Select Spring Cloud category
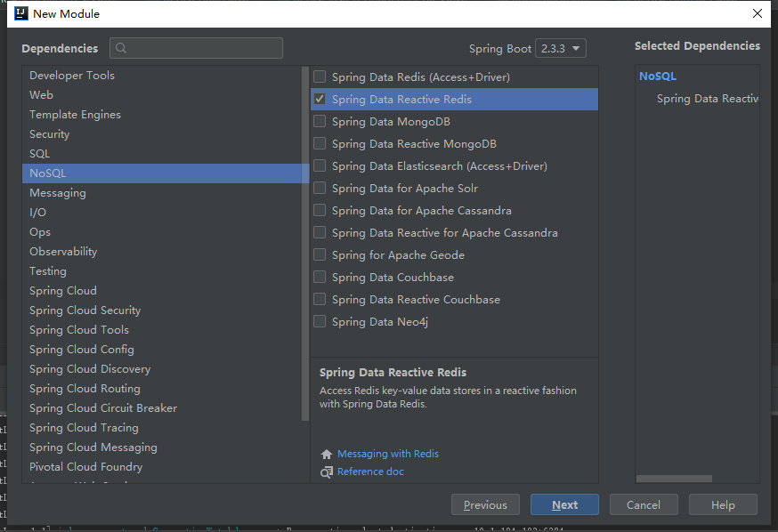Image resolution: width=778 pixels, height=532 pixels. click(162, 291)
